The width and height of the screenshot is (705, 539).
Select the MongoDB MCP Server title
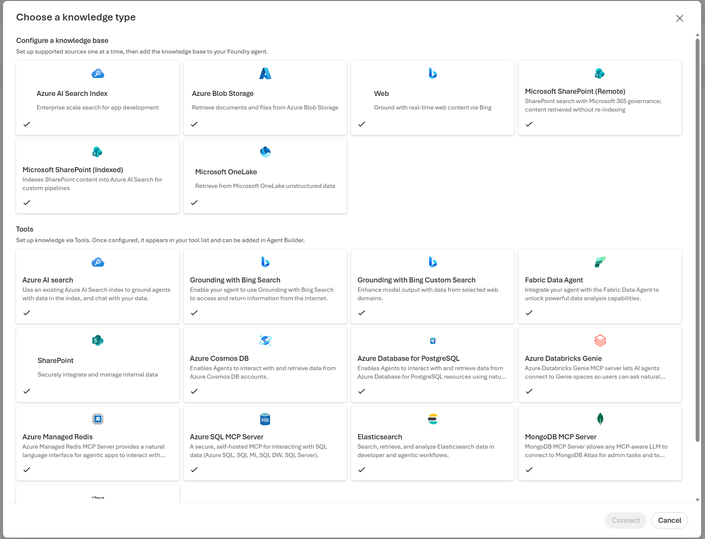[561, 437]
